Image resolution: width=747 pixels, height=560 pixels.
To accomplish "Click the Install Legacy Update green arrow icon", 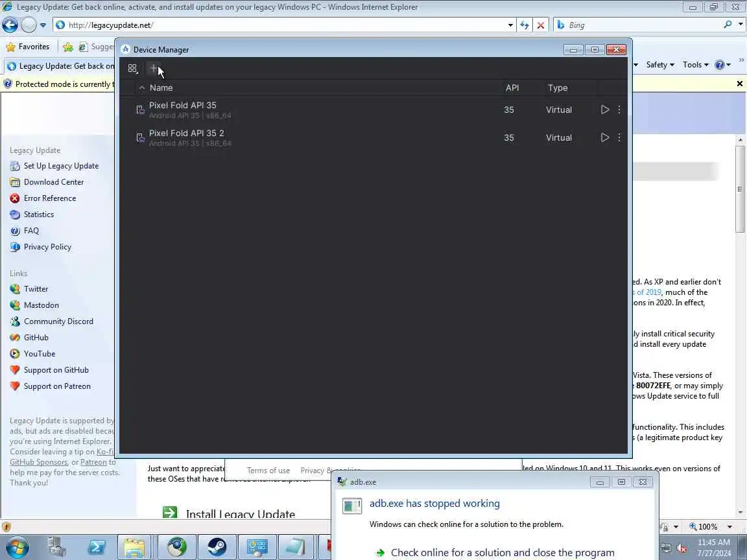I will (170, 513).
